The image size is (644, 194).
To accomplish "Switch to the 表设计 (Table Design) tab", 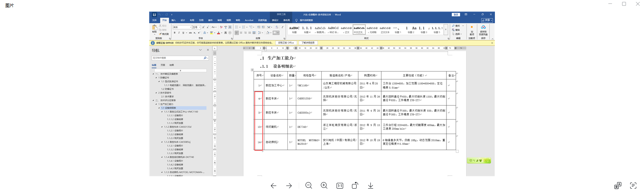I will coord(275,20).
